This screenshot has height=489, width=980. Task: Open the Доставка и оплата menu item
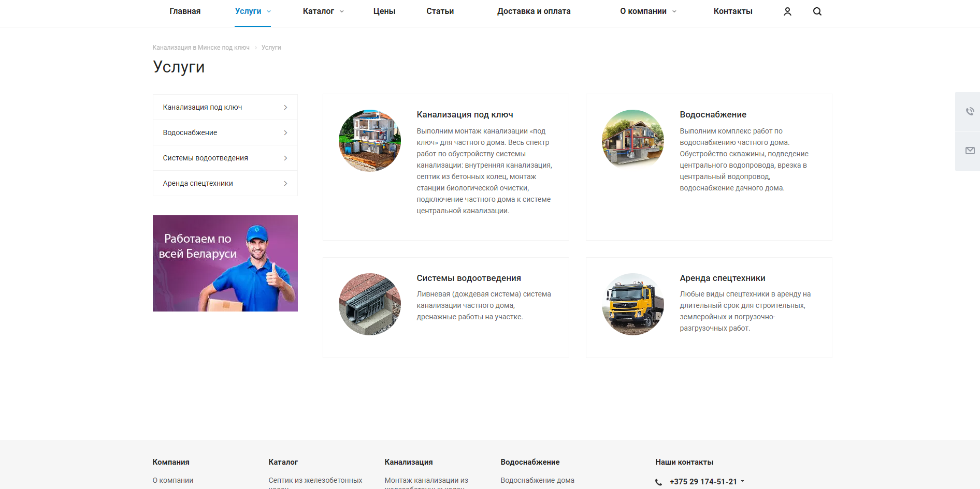[x=534, y=11]
